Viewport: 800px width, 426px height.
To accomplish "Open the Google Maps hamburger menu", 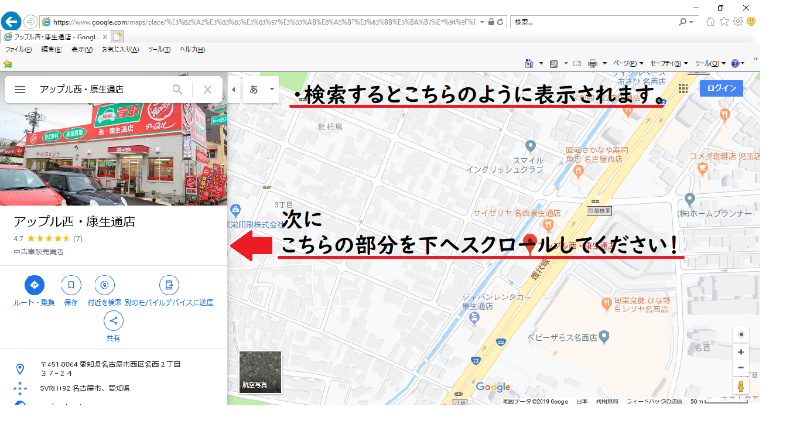I will (x=20, y=89).
